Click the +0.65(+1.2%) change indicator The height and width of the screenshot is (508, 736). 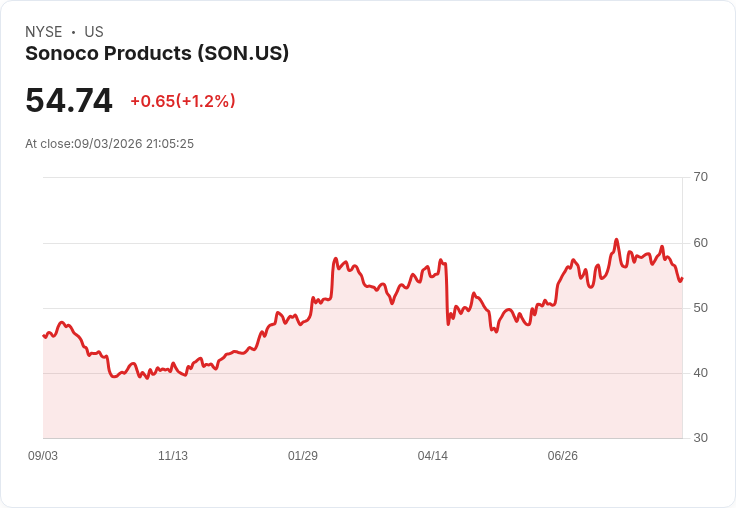183,101
